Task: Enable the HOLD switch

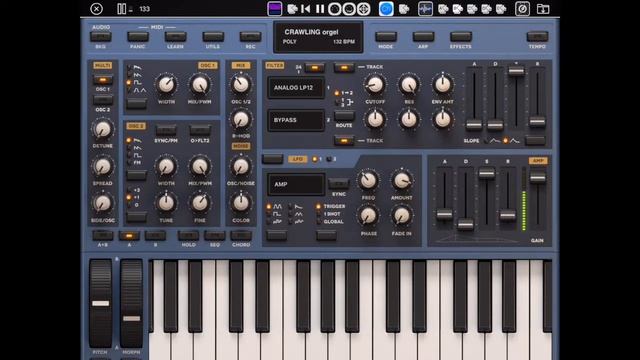Action: 188,236
